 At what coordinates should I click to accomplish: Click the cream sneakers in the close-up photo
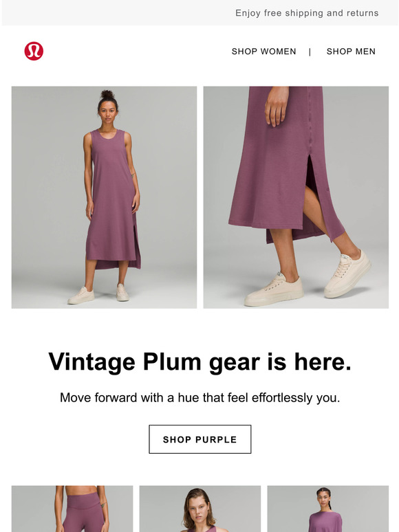308,280
